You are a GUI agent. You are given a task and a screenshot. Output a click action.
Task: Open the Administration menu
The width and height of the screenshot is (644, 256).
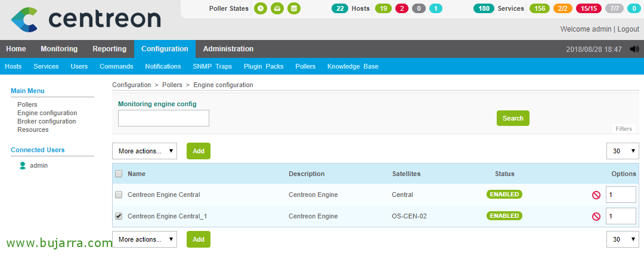228,49
